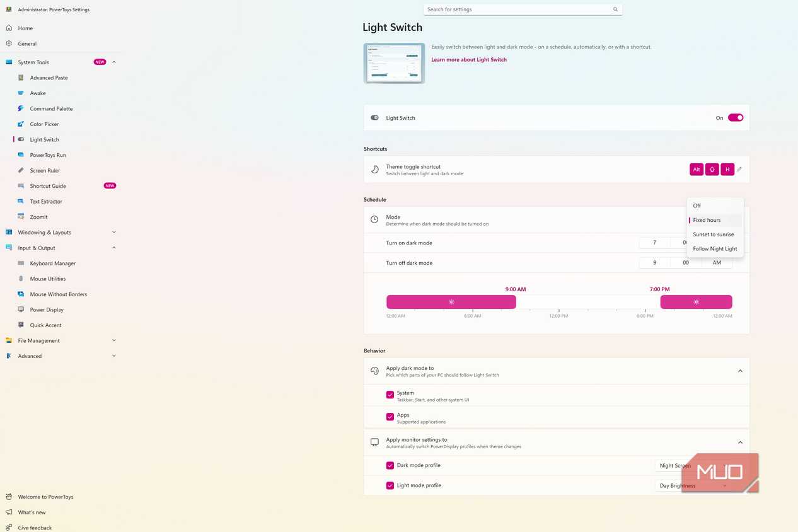Image resolution: width=798 pixels, height=532 pixels.
Task: Open Dark mode profile Night Screen dropdown
Action: click(693, 466)
